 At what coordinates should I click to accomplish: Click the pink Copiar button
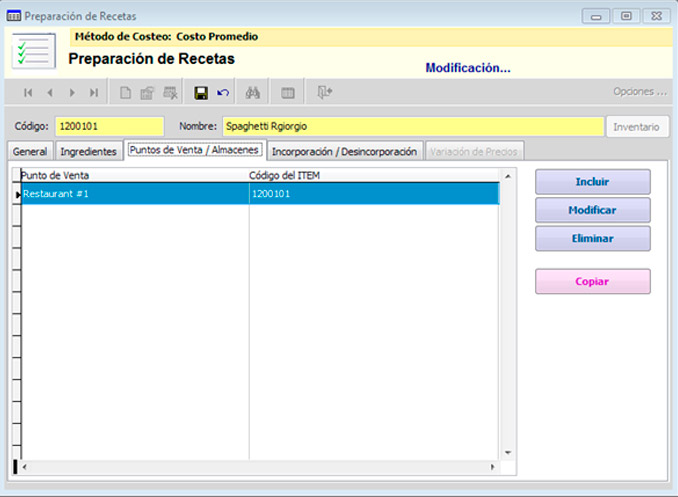point(592,281)
